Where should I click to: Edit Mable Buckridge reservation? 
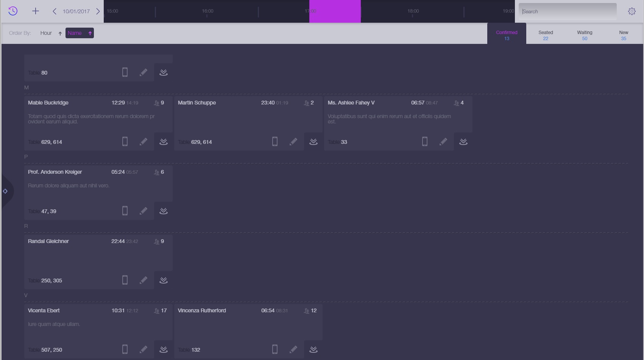click(143, 142)
